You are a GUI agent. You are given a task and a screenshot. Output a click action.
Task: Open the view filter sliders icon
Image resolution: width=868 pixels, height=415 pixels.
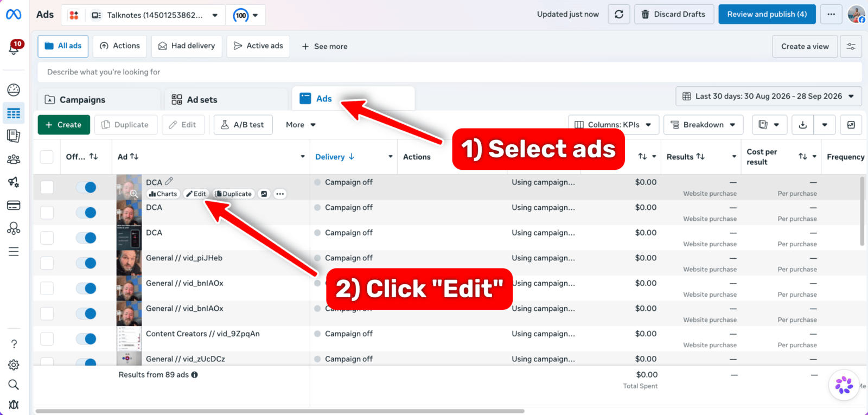click(851, 47)
